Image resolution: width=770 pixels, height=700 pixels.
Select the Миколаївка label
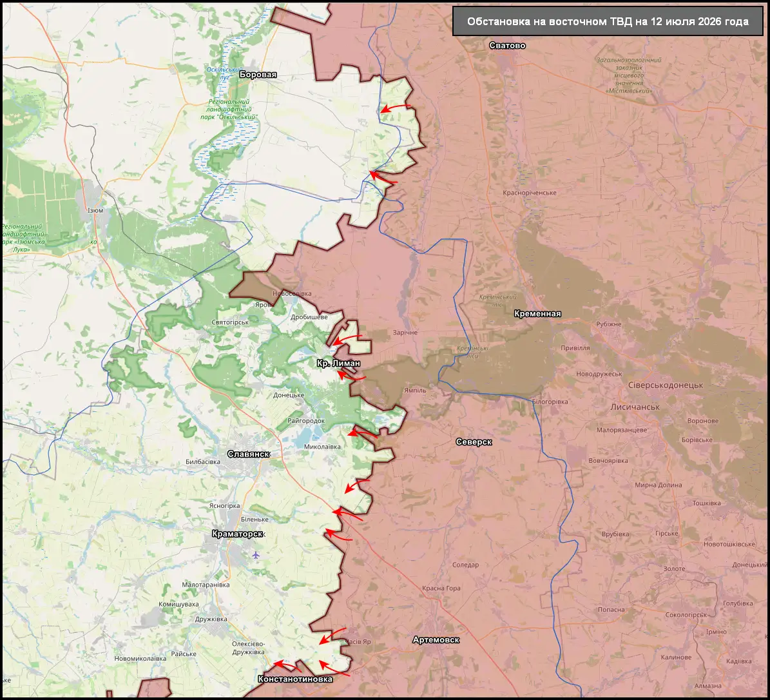tap(322, 447)
